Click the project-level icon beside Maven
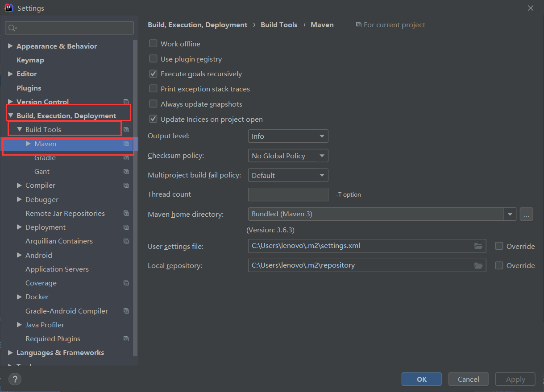 pos(126,144)
